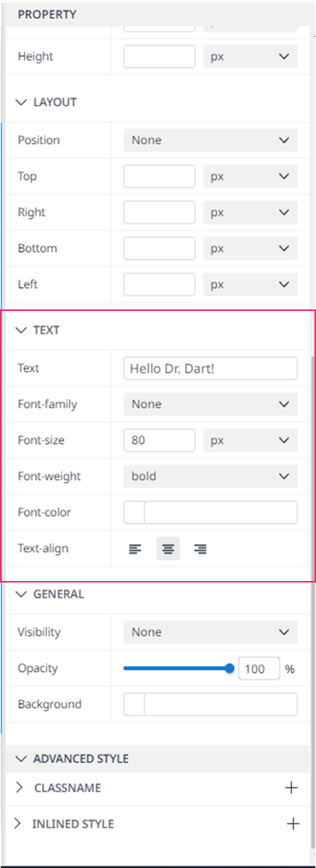Add a new CLASSNAME entry

(291, 788)
